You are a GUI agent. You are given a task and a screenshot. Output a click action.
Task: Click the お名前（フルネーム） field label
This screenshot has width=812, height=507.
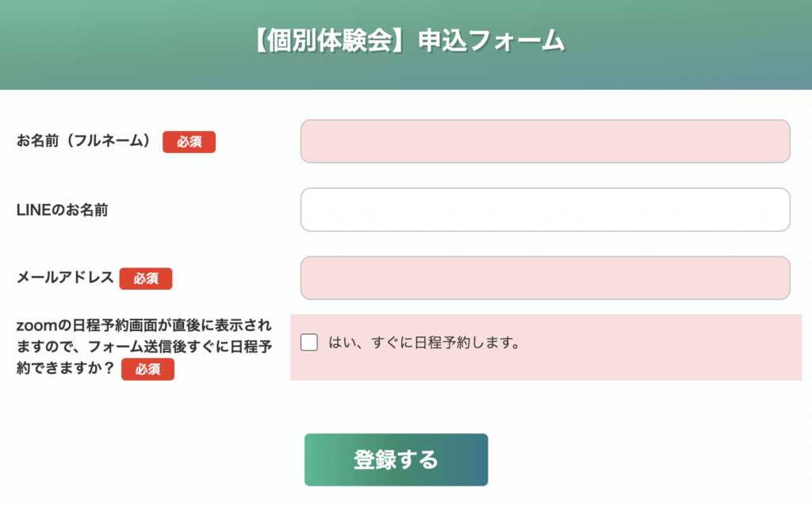click(83, 141)
